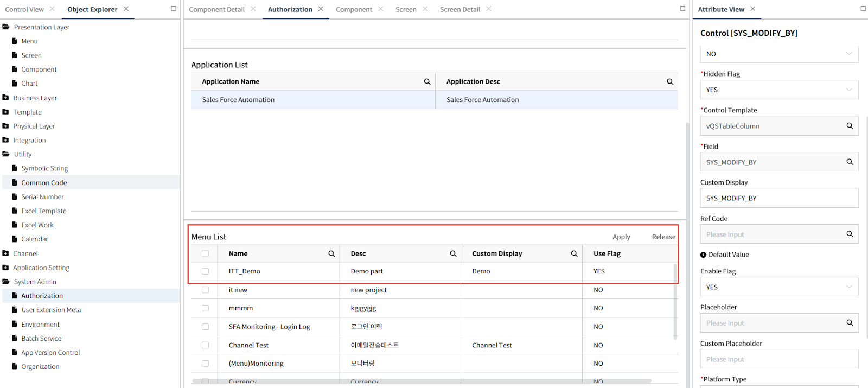
Task: Click search icon in Menu List Name column
Action: [x=331, y=254]
